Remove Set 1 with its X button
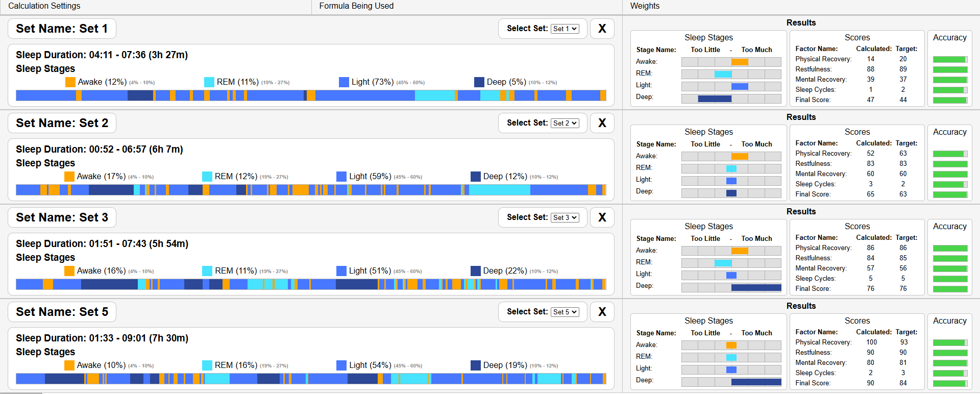Screen dimensions: 980x394 [x=602, y=29]
